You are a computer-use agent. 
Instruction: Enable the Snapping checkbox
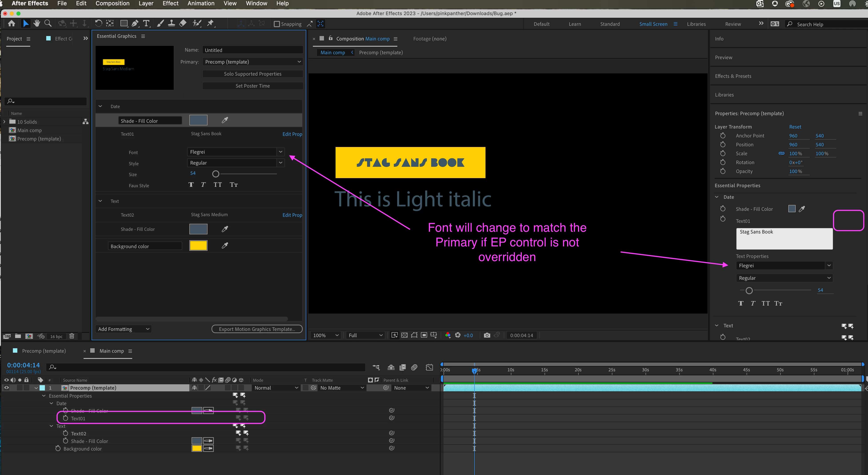click(277, 24)
